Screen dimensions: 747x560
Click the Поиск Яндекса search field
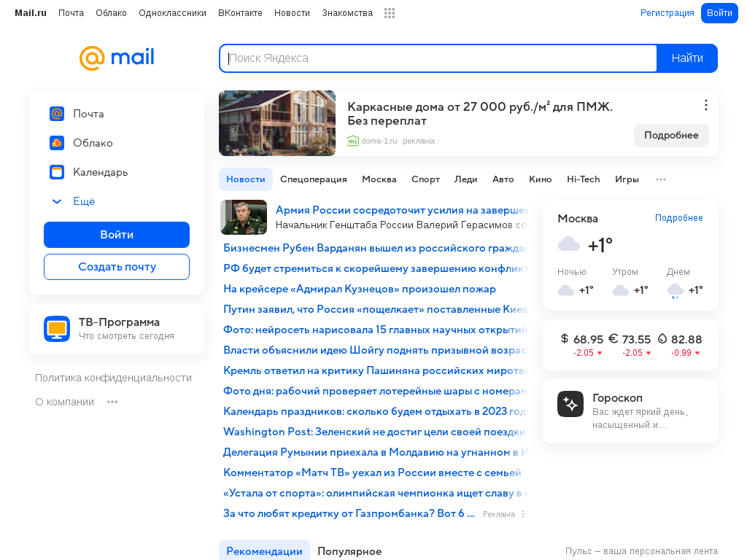point(438,58)
